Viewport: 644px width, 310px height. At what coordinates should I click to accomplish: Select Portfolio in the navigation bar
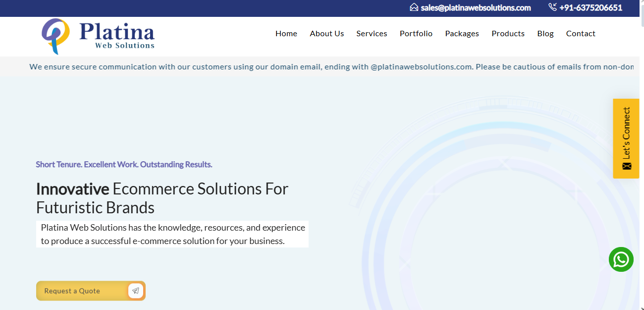pos(416,34)
